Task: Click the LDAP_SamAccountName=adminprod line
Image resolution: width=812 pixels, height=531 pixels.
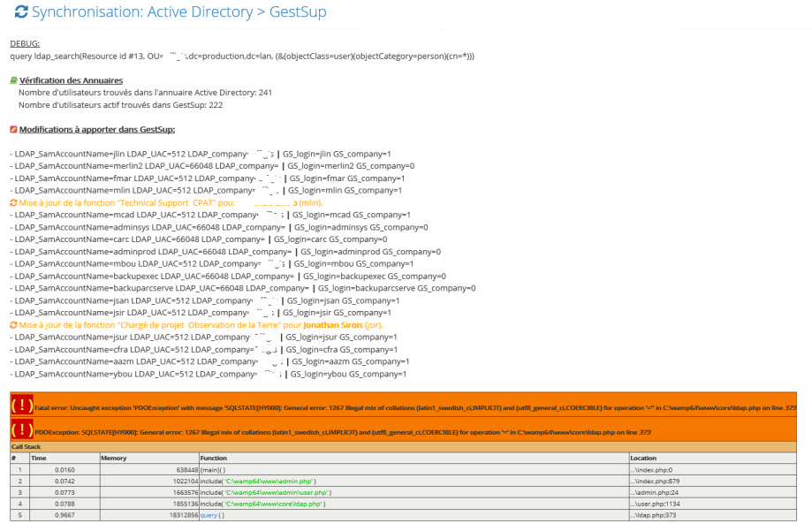Action: click(225, 252)
